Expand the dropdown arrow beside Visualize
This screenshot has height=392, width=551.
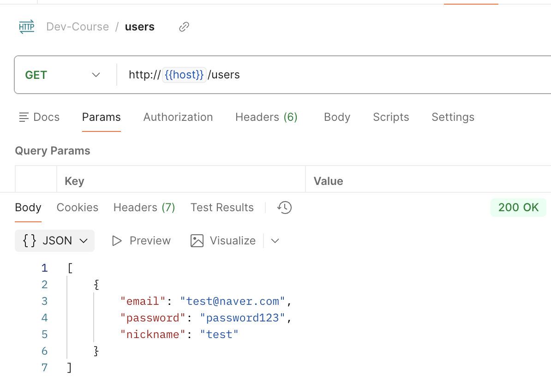275,241
